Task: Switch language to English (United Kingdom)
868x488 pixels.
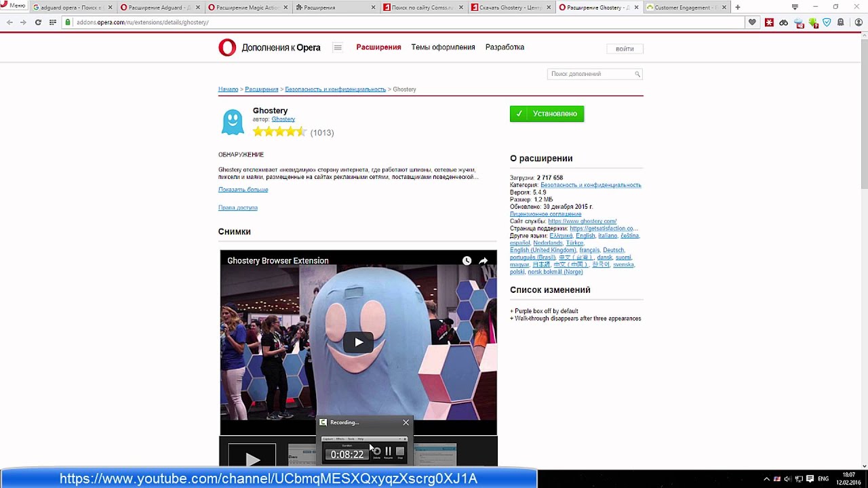Action: [542, 250]
